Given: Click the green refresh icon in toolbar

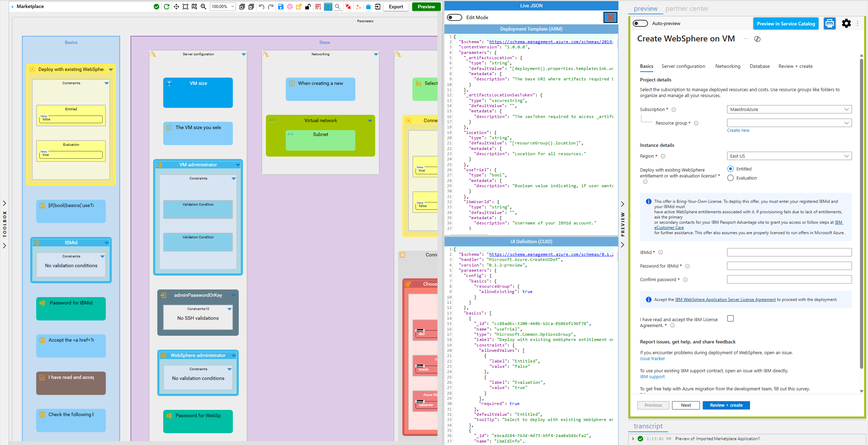Looking at the screenshot, I should pyautogui.click(x=167, y=7).
